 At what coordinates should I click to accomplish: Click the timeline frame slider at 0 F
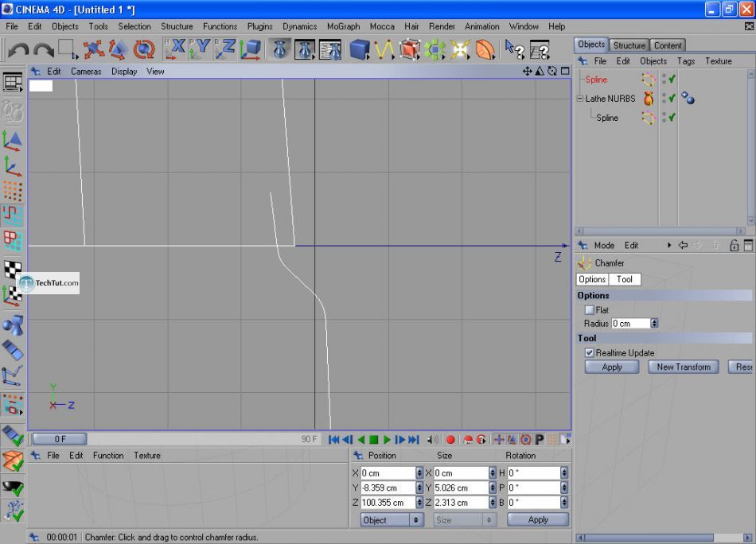(x=60, y=439)
